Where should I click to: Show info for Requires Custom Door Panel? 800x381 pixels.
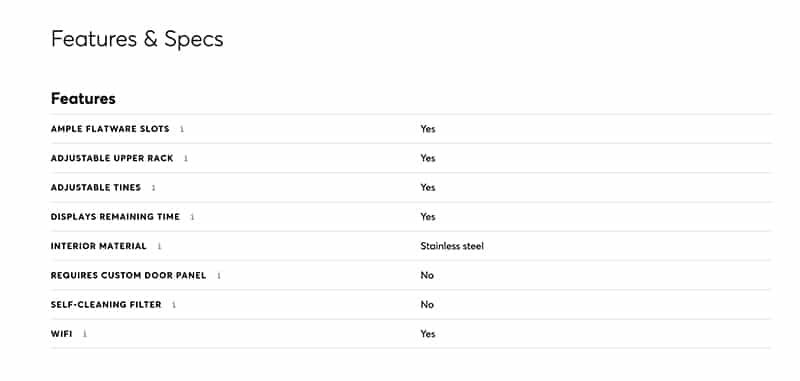tap(219, 275)
